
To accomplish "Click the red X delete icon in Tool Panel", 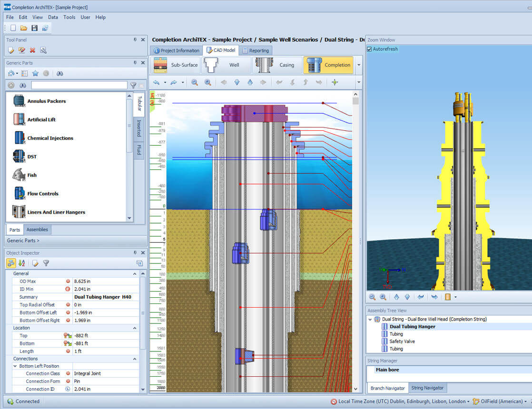I will (x=32, y=50).
